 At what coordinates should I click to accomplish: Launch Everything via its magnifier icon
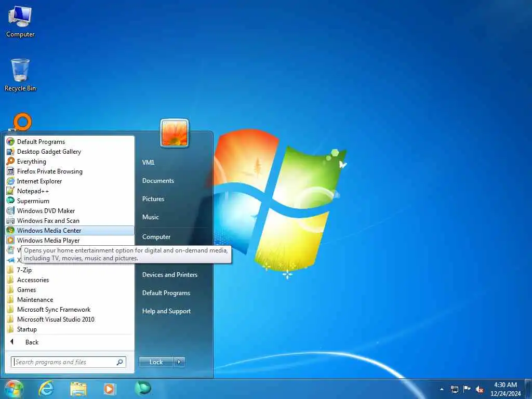10,161
